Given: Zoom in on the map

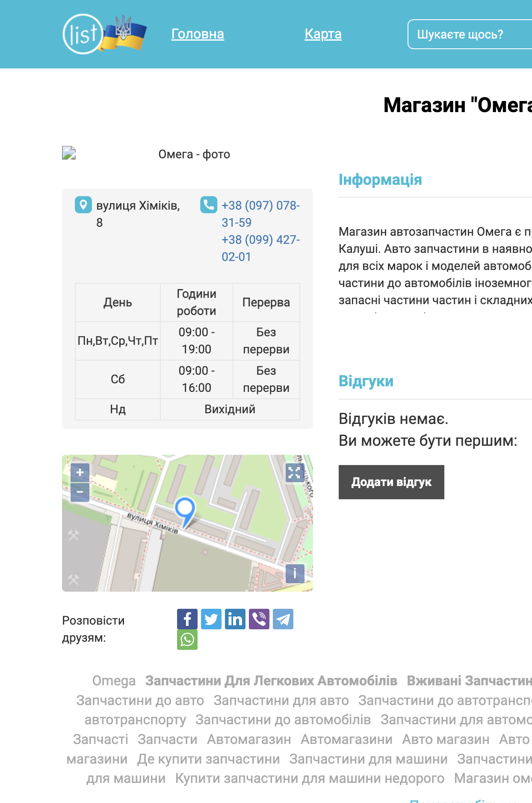Looking at the screenshot, I should 80,473.
